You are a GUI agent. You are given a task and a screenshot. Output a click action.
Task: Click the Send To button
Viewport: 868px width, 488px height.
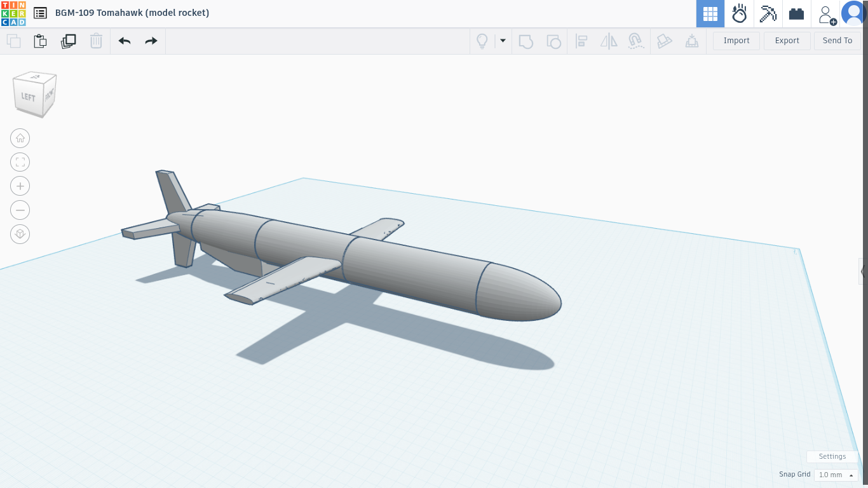[x=837, y=41]
